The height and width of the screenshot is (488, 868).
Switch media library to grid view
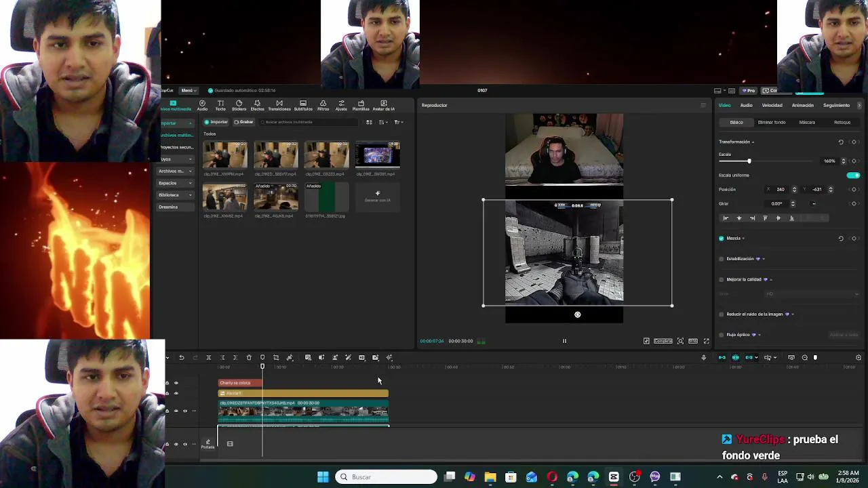coord(369,122)
